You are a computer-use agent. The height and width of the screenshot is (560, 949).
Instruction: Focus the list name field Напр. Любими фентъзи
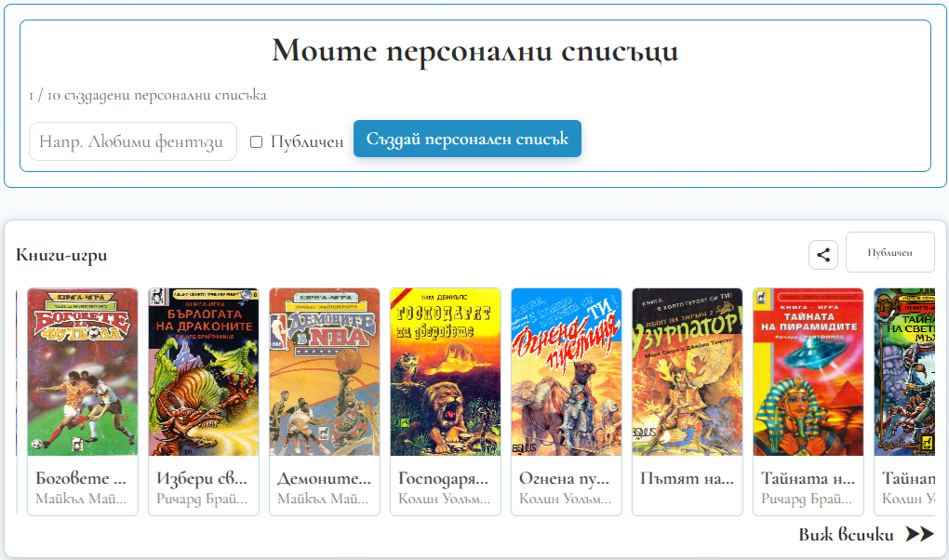coord(133,141)
